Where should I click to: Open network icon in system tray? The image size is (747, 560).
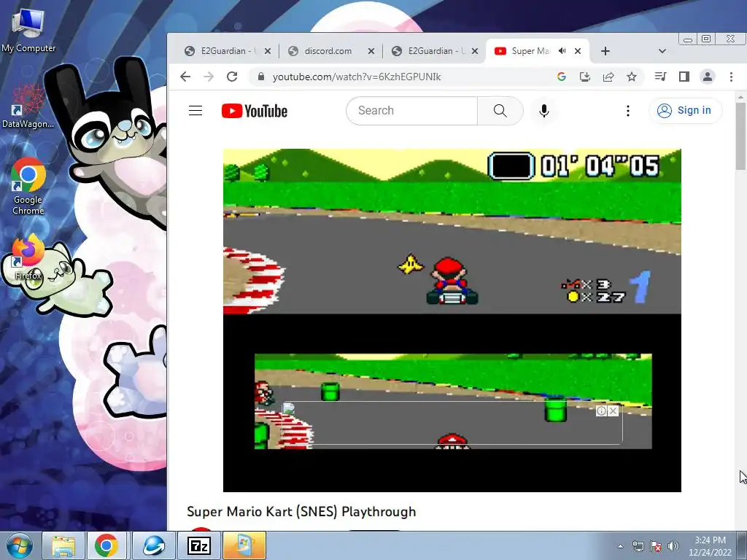pyautogui.click(x=638, y=546)
